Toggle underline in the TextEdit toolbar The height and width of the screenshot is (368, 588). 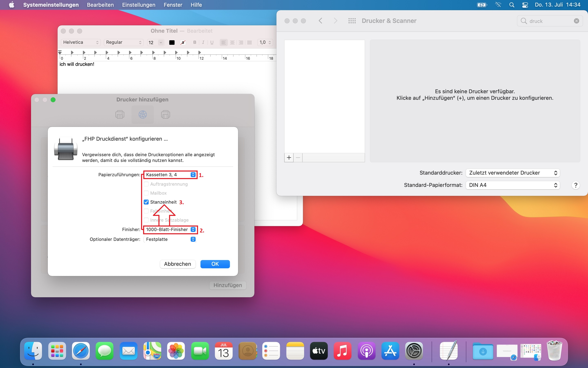click(x=212, y=42)
